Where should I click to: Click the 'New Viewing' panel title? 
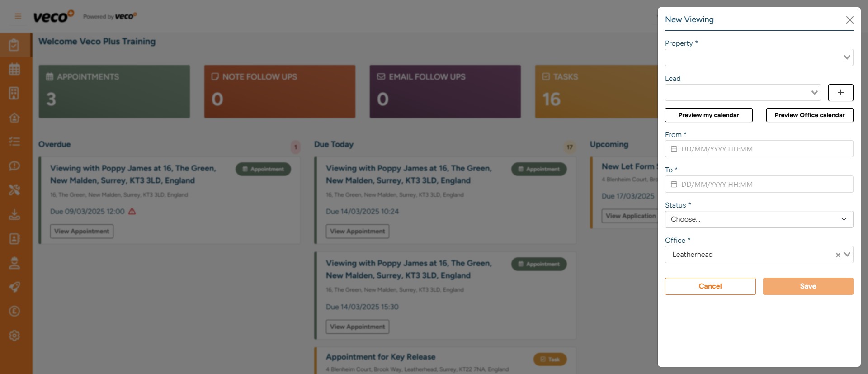click(x=689, y=19)
